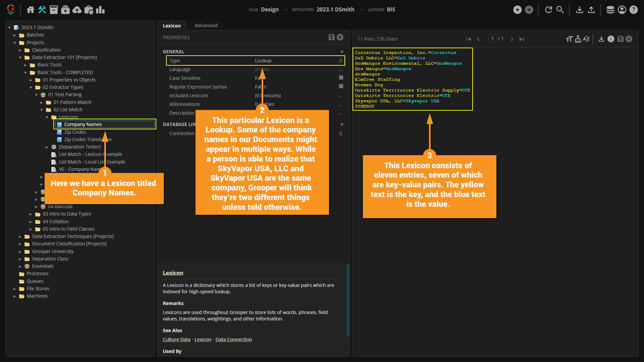Click the bar chart stats icon

100,10
